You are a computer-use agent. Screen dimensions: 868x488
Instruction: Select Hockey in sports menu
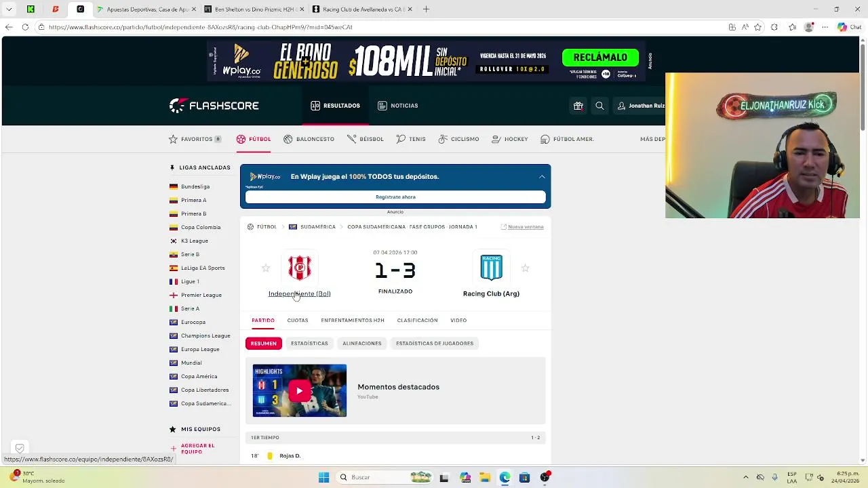[509, 139]
